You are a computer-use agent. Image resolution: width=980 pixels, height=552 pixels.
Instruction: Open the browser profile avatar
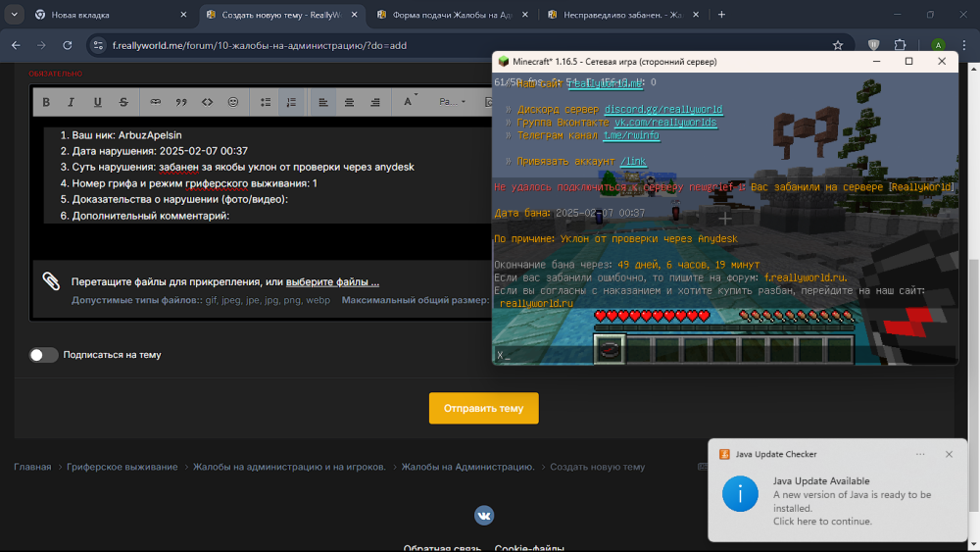938,45
